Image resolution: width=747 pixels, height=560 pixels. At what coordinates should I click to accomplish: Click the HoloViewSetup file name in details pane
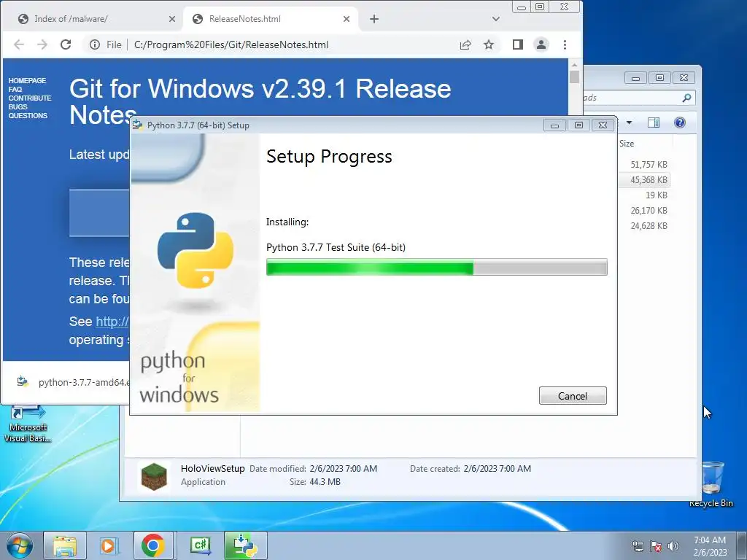coord(212,469)
